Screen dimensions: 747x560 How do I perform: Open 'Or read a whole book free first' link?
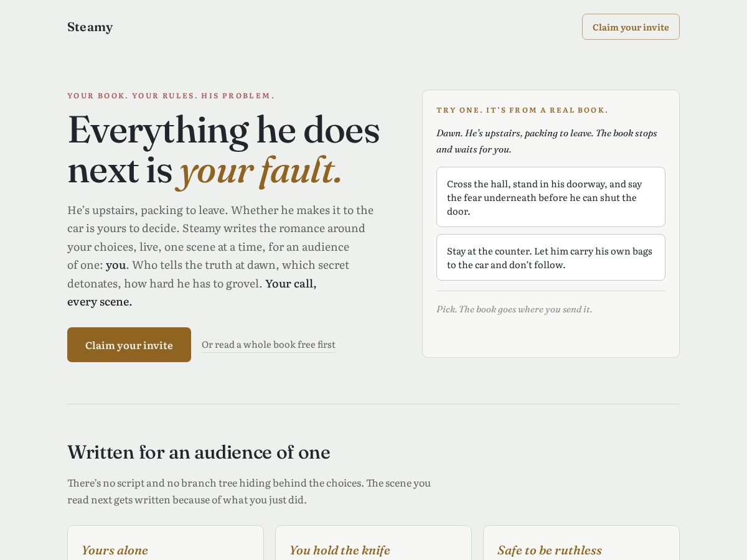(268, 345)
